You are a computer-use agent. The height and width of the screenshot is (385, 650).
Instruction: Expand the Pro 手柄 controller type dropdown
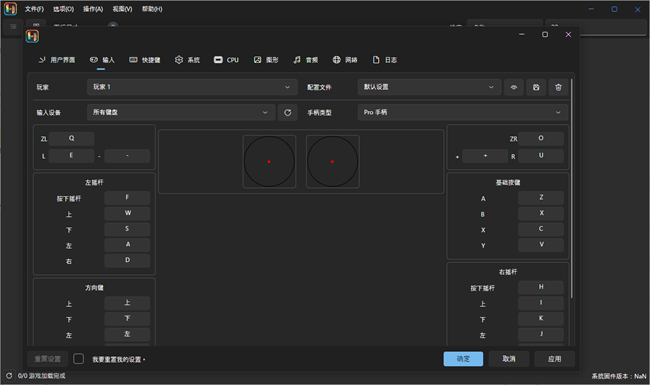tap(463, 112)
